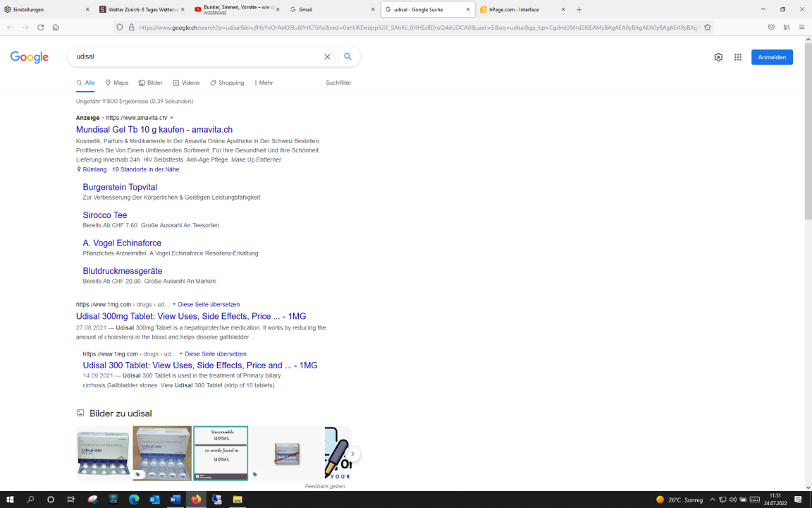The height and width of the screenshot is (508, 812).
Task: Open the notification center icon
Action: click(x=798, y=500)
